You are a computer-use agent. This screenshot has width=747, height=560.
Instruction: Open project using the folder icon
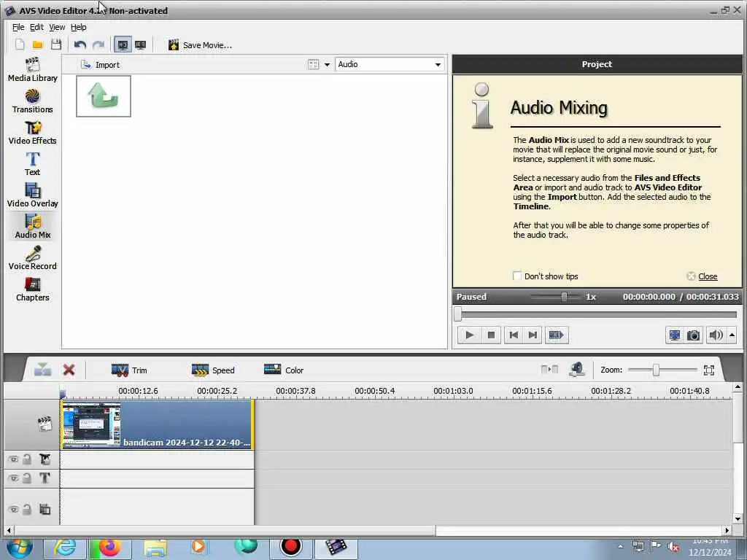coord(38,44)
